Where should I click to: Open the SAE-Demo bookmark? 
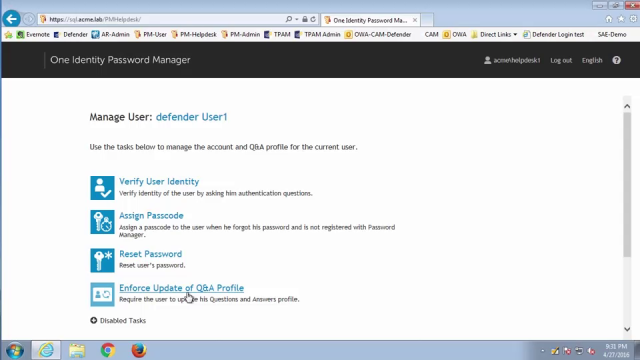point(612,35)
